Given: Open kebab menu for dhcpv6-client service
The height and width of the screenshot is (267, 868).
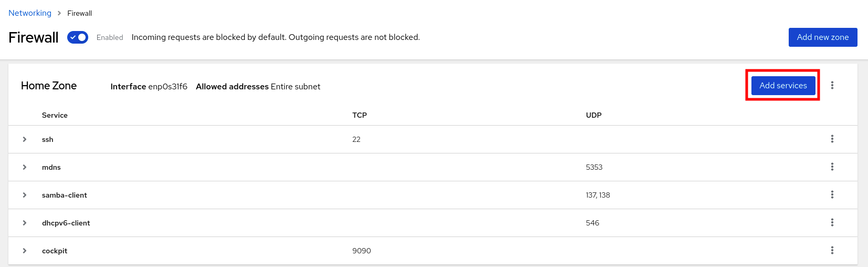Looking at the screenshot, I should (832, 222).
